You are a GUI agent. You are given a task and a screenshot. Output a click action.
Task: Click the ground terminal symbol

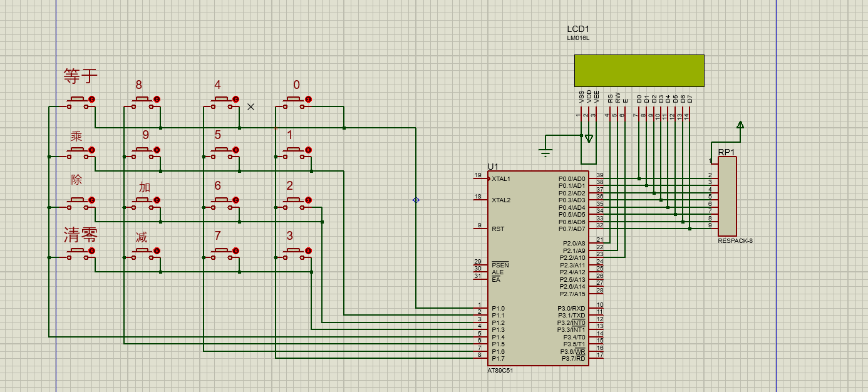pos(546,152)
